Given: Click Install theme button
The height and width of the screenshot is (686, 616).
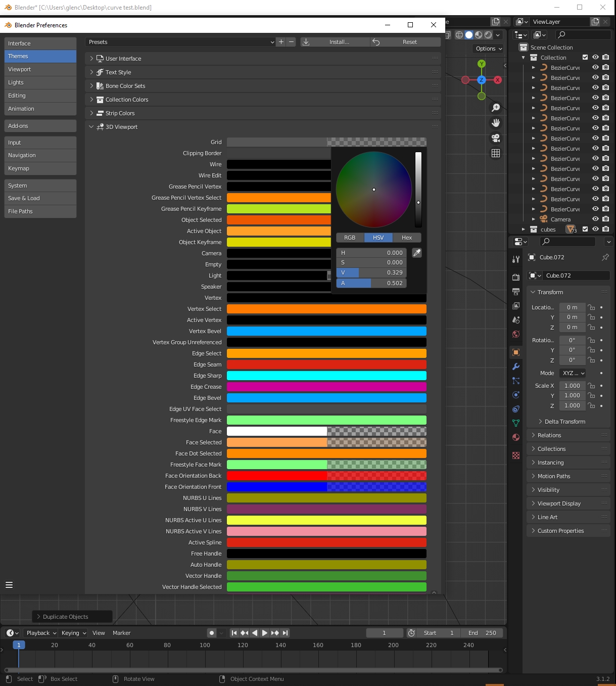Looking at the screenshot, I should pyautogui.click(x=335, y=42).
